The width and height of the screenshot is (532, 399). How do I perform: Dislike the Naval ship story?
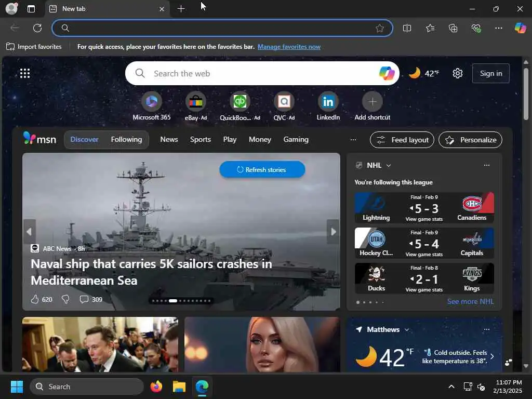click(65, 299)
